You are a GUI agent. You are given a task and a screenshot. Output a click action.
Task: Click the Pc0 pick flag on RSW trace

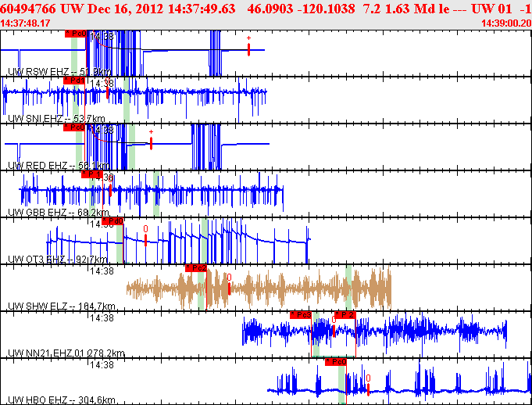pyautogui.click(x=76, y=34)
